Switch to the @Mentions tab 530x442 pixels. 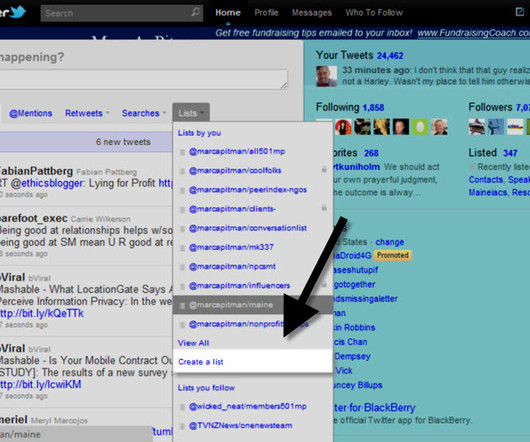point(31,113)
